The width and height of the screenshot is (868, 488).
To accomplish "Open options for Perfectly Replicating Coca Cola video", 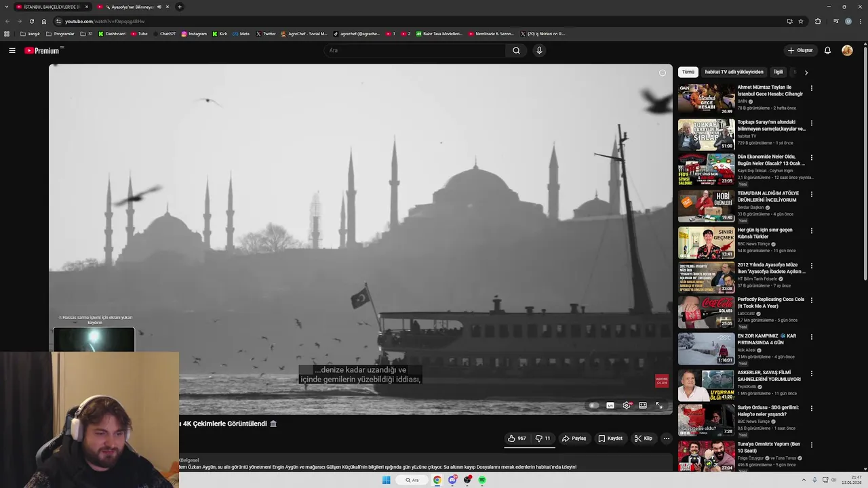I will [811, 300].
